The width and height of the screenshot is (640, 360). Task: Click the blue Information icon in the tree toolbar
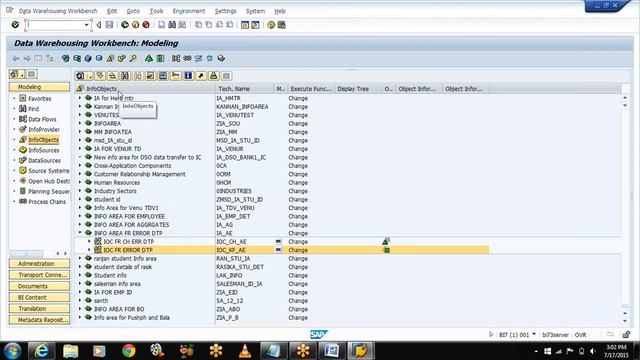(x=188, y=76)
